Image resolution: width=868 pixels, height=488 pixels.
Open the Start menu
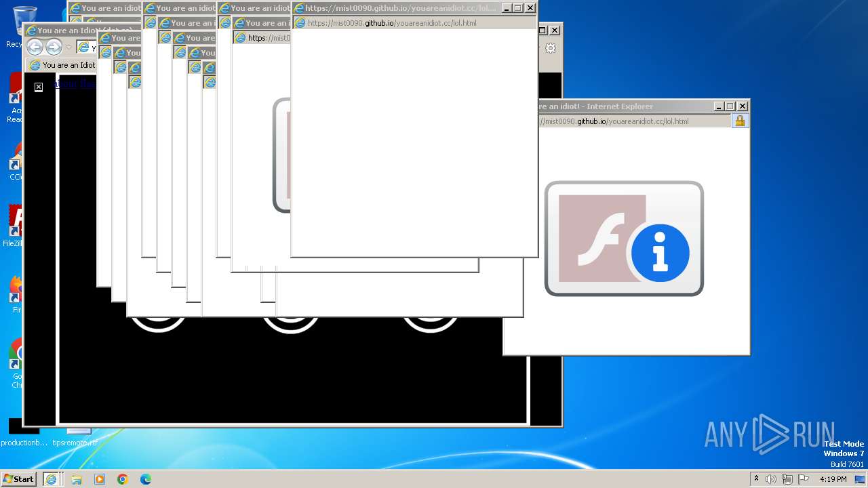coord(18,479)
